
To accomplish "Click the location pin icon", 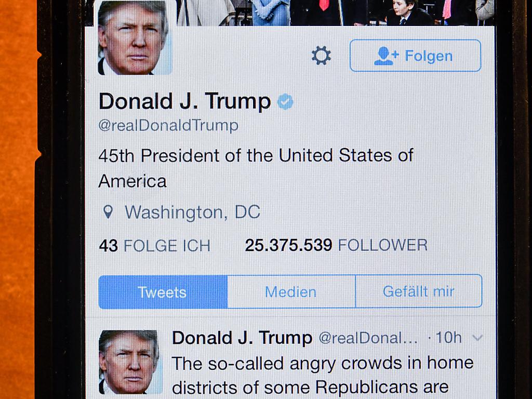I will point(108,212).
